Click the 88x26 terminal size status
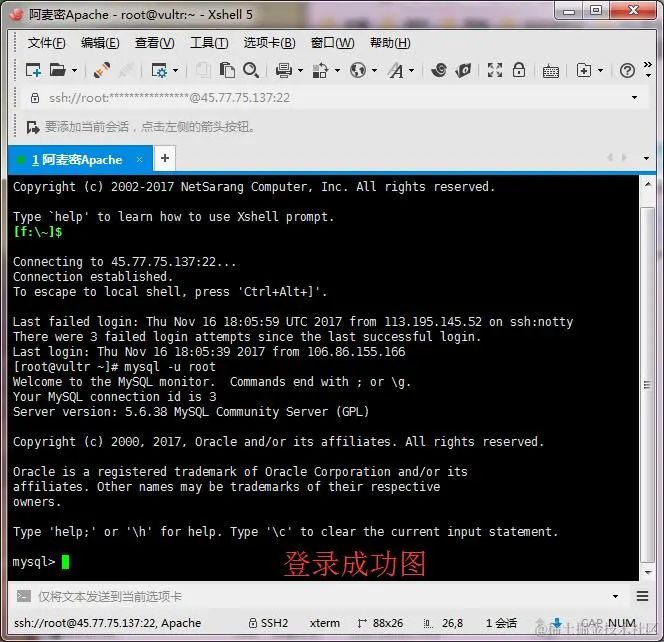This screenshot has height=642, width=664. tap(380, 623)
